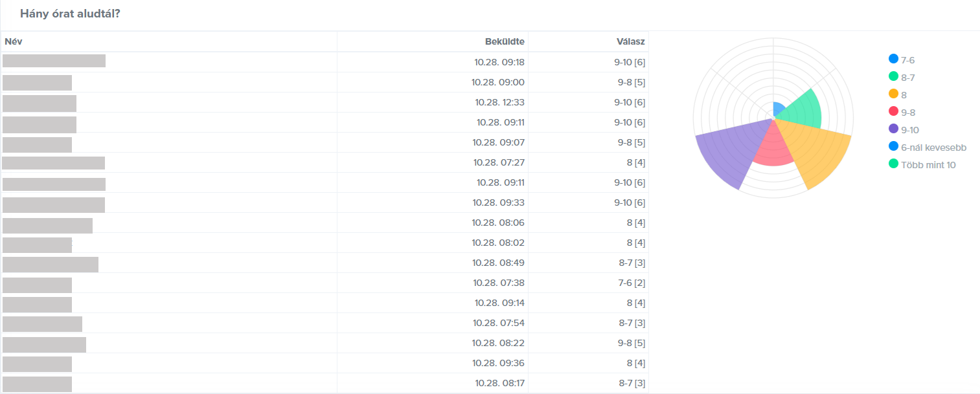This screenshot has width=980, height=394.
Task: Click the green 8-7 chart segment
Action: 801,108
